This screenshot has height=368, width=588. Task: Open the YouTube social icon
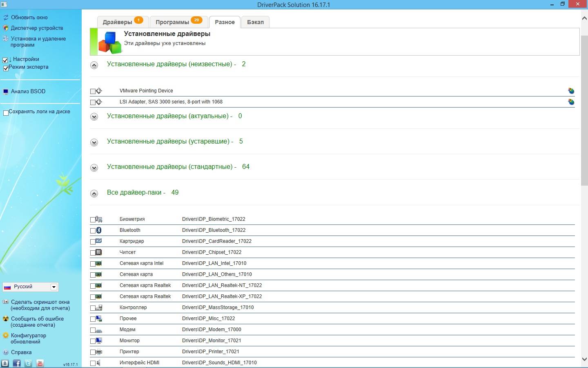[x=40, y=363]
